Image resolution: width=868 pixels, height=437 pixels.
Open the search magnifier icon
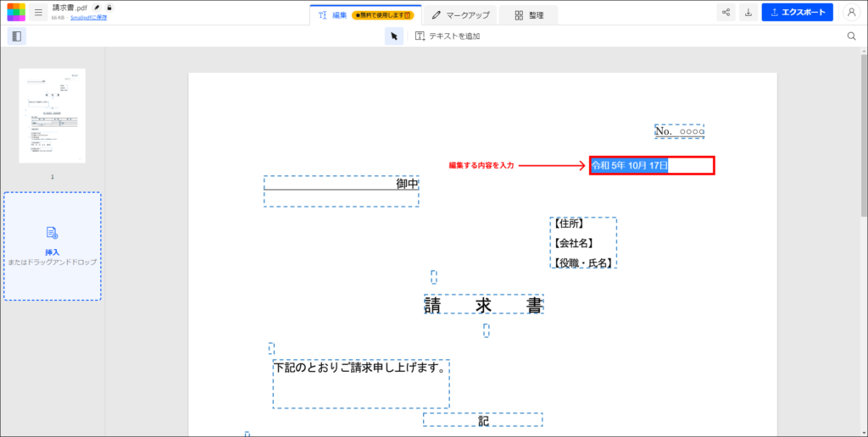pos(851,36)
